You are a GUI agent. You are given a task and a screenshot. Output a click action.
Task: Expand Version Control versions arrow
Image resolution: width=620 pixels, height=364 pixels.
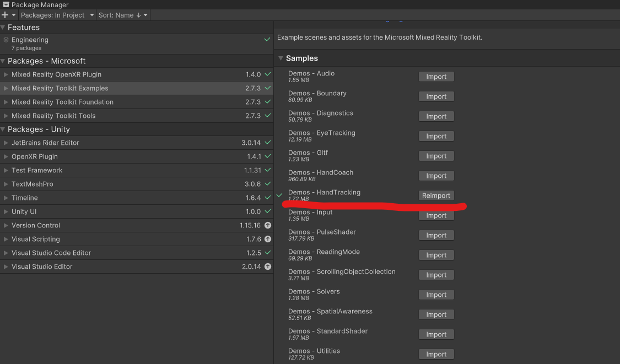pyautogui.click(x=6, y=225)
